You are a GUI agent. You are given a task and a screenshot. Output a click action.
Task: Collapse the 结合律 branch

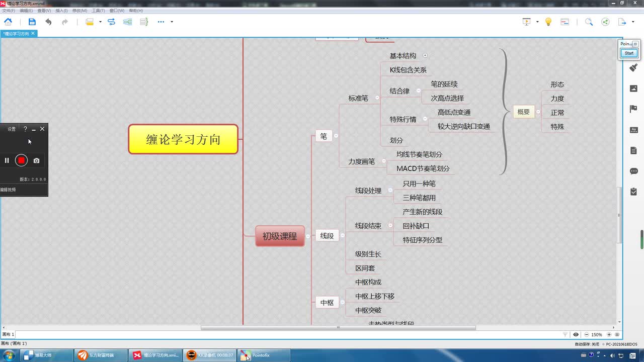pyautogui.click(x=418, y=91)
